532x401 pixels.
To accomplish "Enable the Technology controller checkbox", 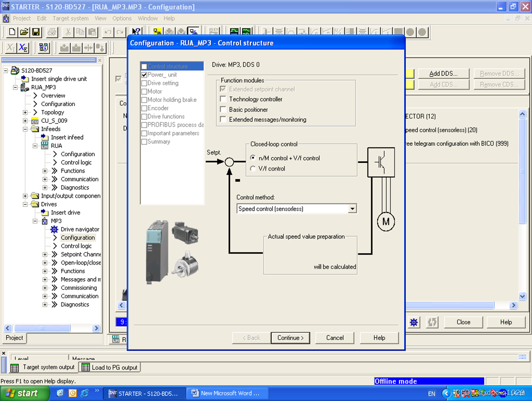I will tap(223, 99).
